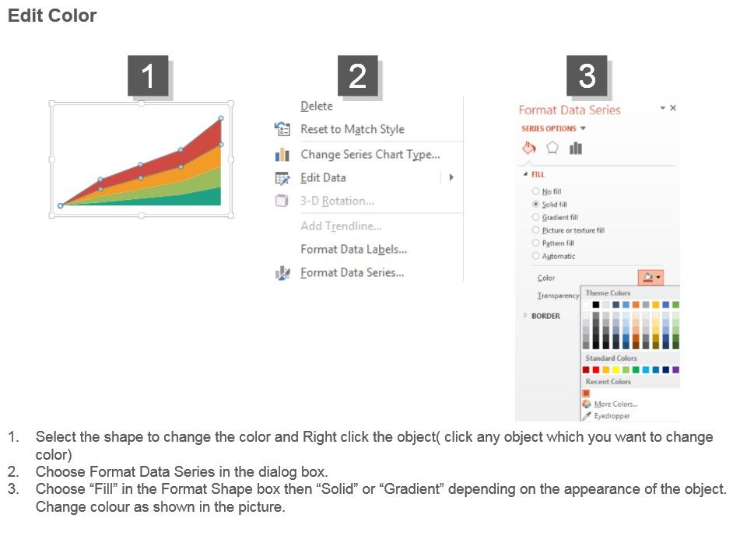
Task: Select the Pattern fill radio button
Action: coord(535,243)
